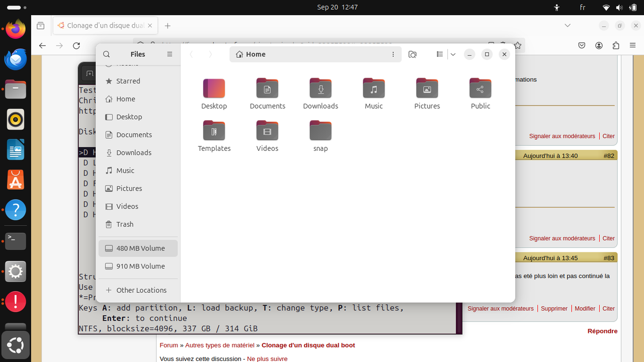The height and width of the screenshot is (362, 644).
Task: Click the Ne plus suivre link
Action: coord(267,358)
